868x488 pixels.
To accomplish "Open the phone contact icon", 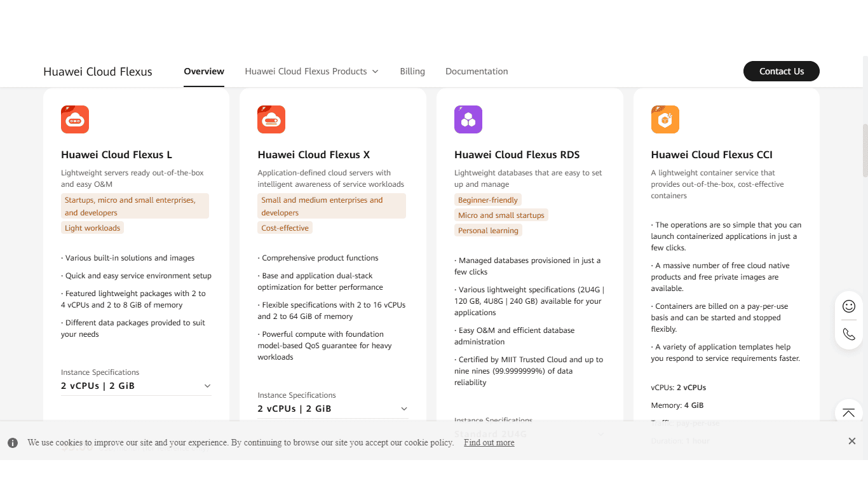I will [849, 334].
